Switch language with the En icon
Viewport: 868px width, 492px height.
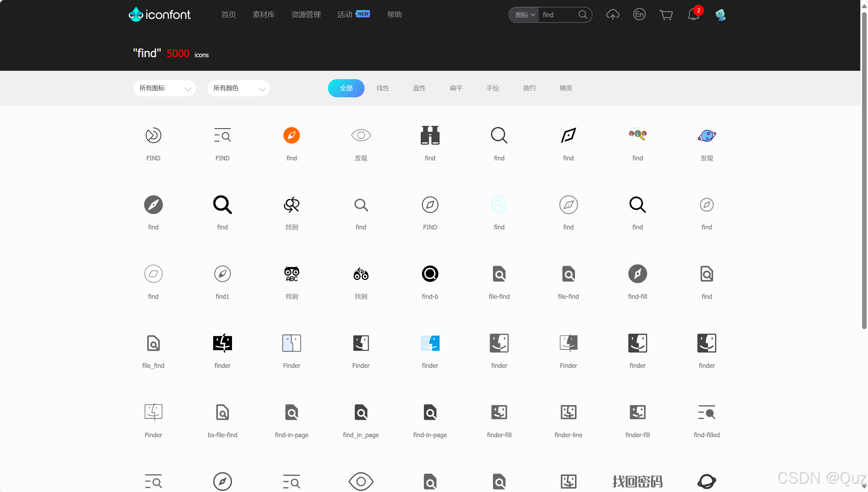pos(639,15)
